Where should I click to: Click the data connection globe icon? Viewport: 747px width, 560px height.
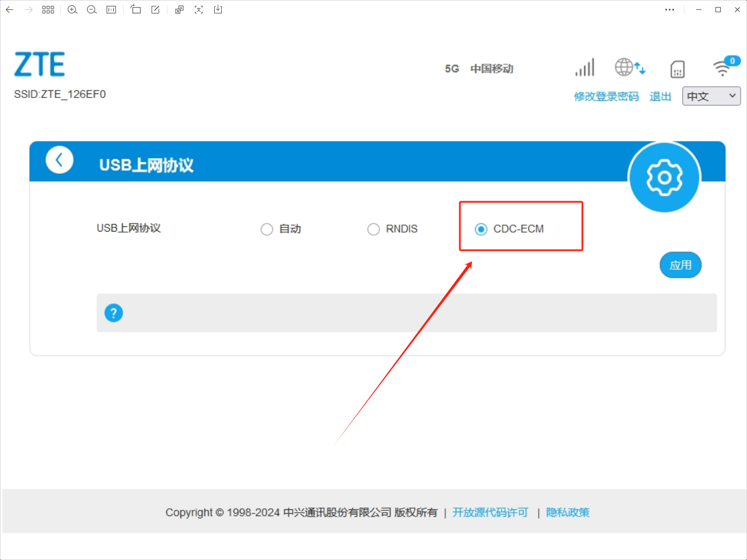(629, 68)
